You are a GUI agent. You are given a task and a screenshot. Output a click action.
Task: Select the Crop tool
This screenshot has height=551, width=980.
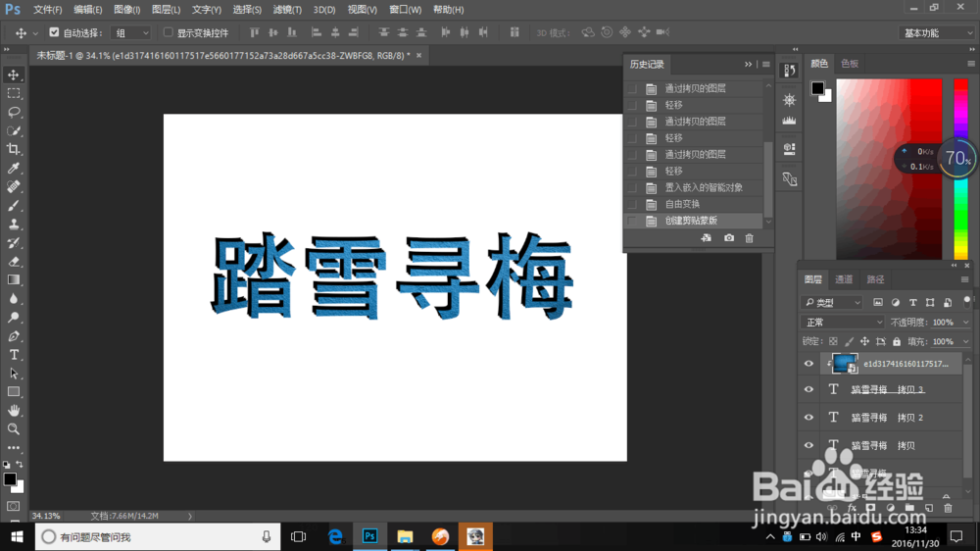click(x=13, y=149)
